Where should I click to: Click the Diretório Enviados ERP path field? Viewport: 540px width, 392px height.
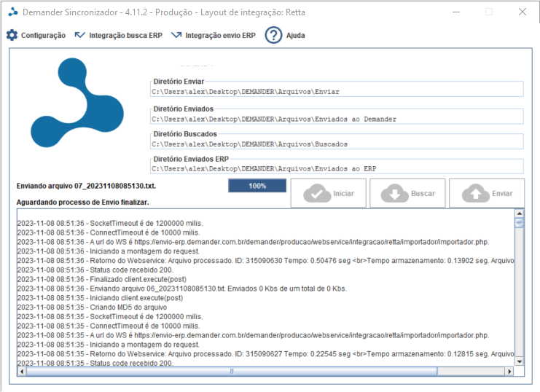pos(337,169)
